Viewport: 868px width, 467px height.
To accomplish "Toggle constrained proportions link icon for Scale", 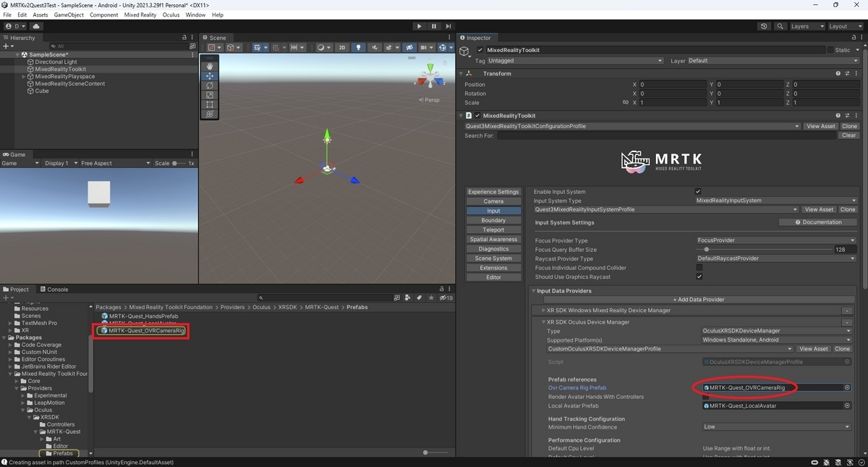I will click(626, 103).
